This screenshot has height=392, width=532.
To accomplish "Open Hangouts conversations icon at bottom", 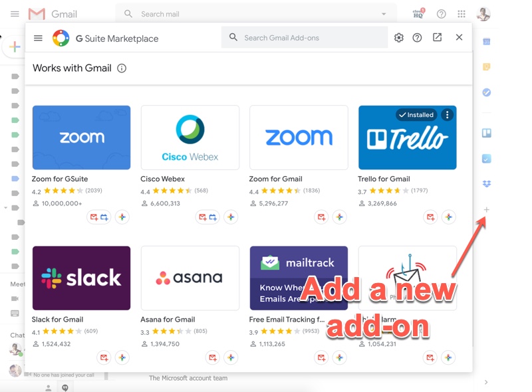I will pyautogui.click(x=65, y=387).
